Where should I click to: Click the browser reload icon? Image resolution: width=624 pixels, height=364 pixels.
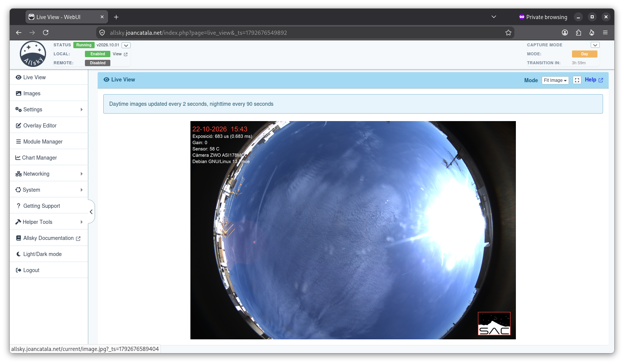pyautogui.click(x=46, y=33)
